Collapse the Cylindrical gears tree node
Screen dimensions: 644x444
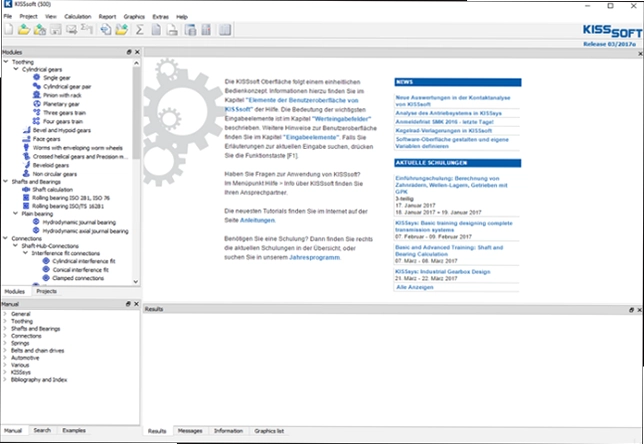pos(16,69)
